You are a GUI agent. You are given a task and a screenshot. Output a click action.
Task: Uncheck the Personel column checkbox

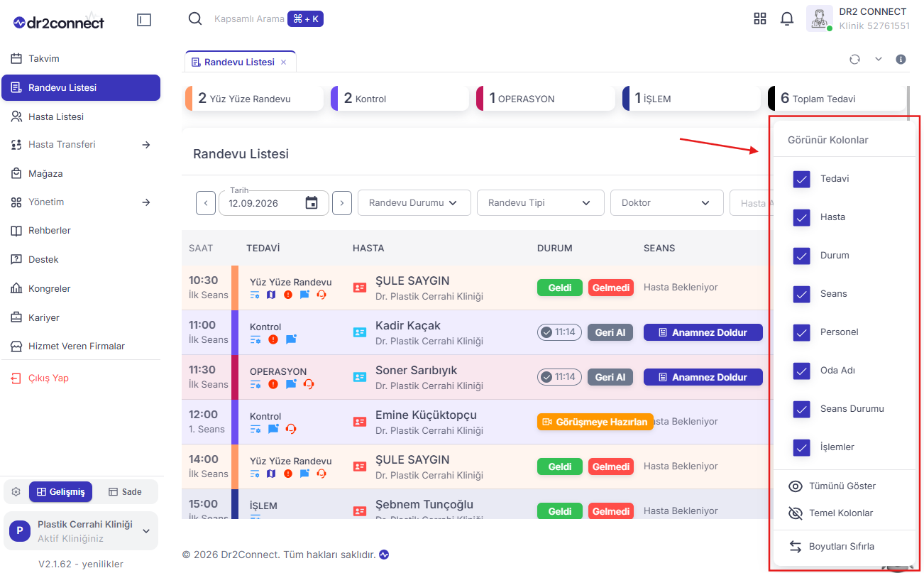click(802, 332)
